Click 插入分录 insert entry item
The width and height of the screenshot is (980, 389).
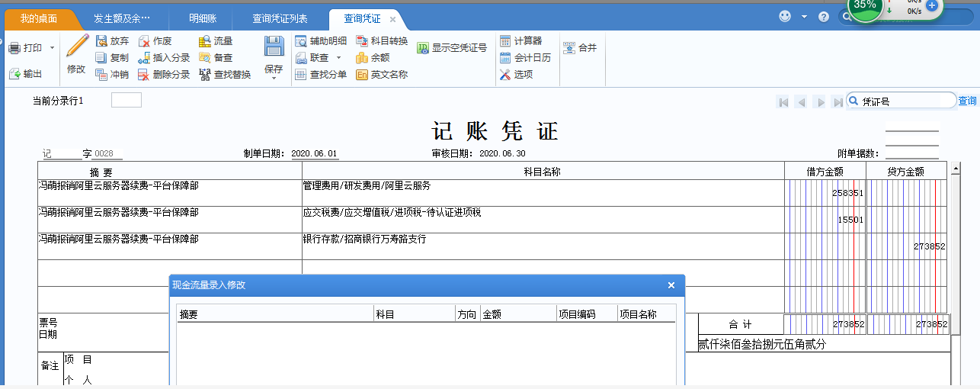tap(164, 58)
